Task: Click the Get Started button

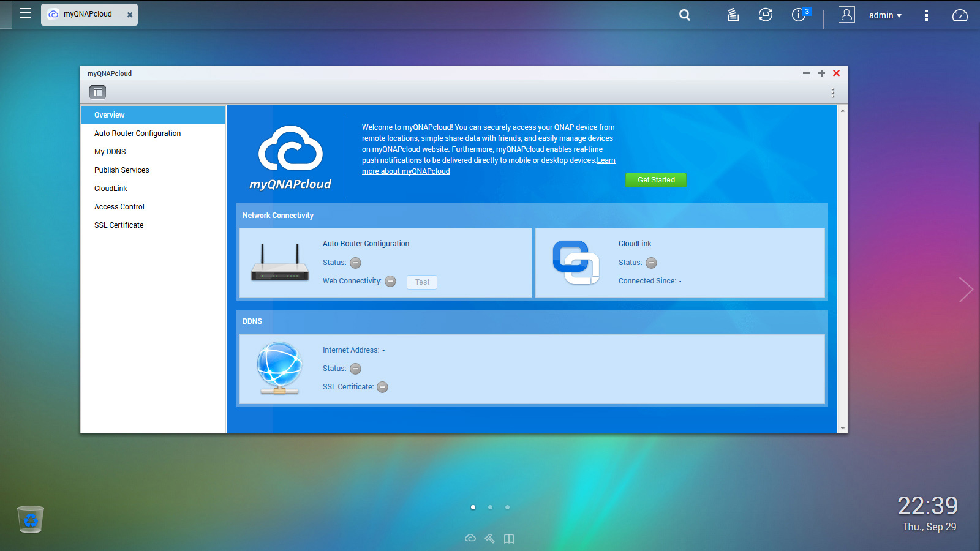Action: pyautogui.click(x=656, y=180)
